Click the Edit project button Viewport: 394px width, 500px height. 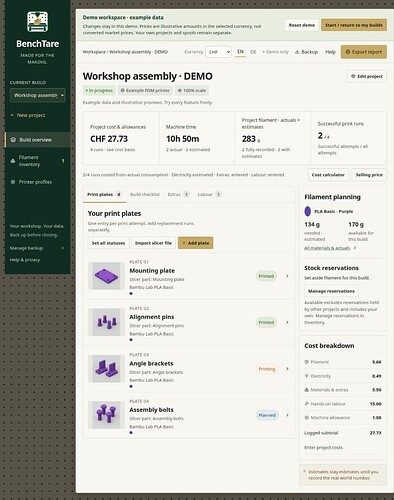(367, 76)
